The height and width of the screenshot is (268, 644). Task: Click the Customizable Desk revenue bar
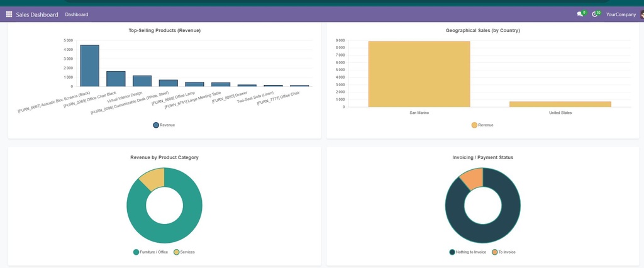pyautogui.click(x=169, y=83)
